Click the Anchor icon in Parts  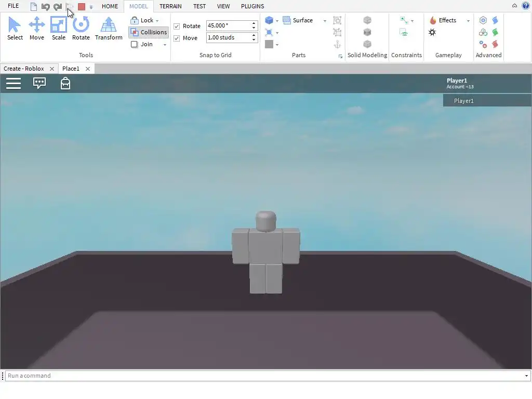click(337, 45)
